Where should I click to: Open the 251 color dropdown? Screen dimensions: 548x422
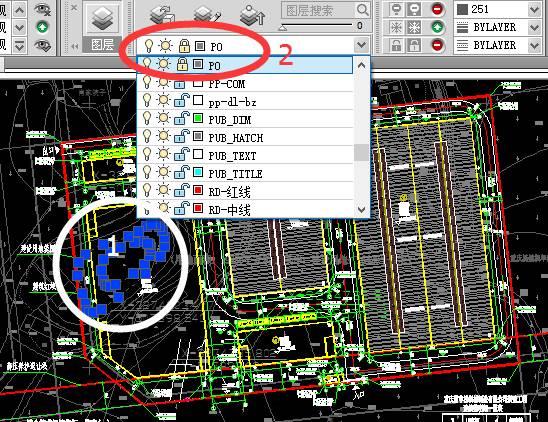click(x=535, y=9)
